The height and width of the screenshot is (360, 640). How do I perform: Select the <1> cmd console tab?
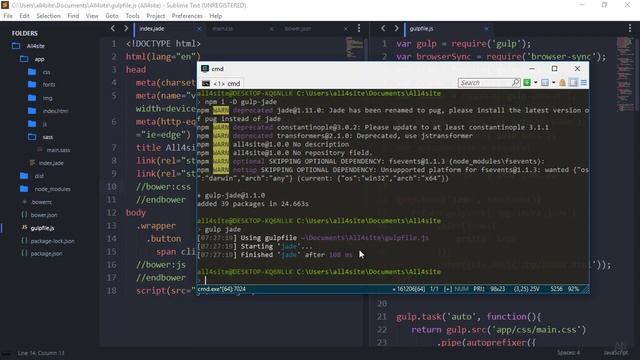tap(221, 83)
